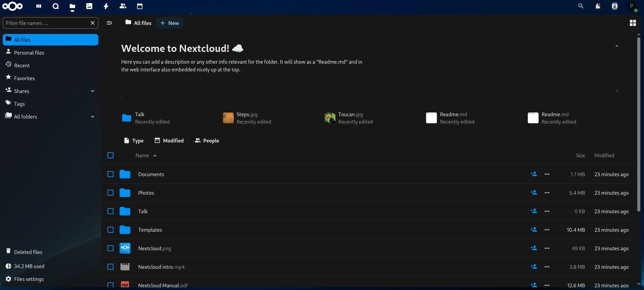This screenshot has width=644, height=290.
Task: View Deleted files
Action: (51, 252)
